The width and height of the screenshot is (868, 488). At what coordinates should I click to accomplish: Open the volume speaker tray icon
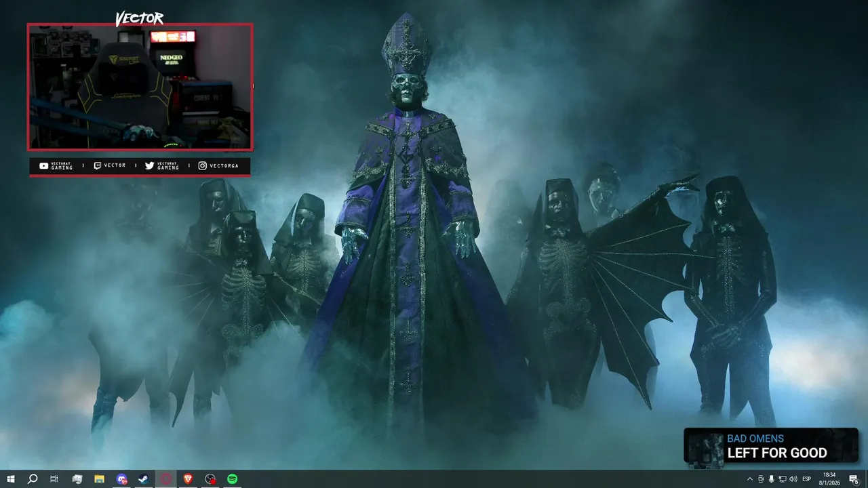point(793,479)
